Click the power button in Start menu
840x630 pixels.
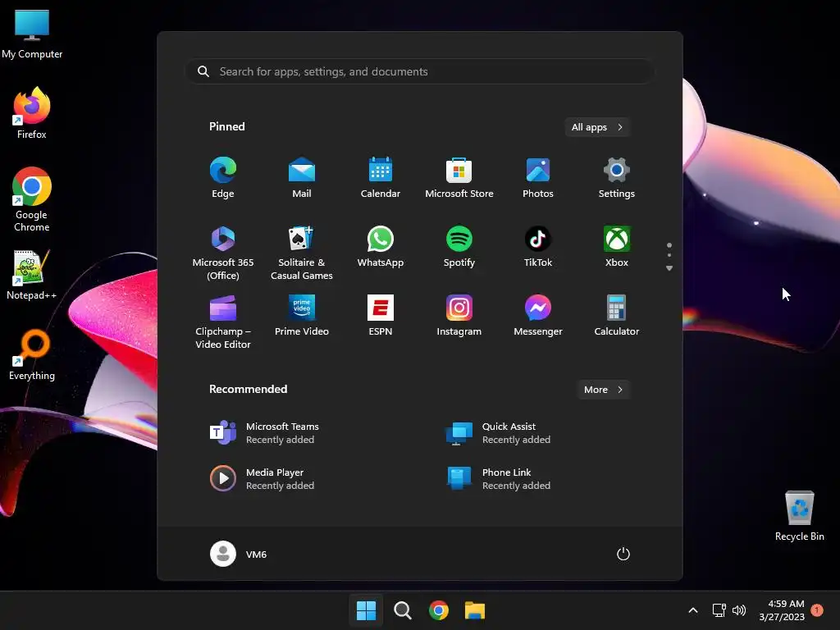(623, 554)
